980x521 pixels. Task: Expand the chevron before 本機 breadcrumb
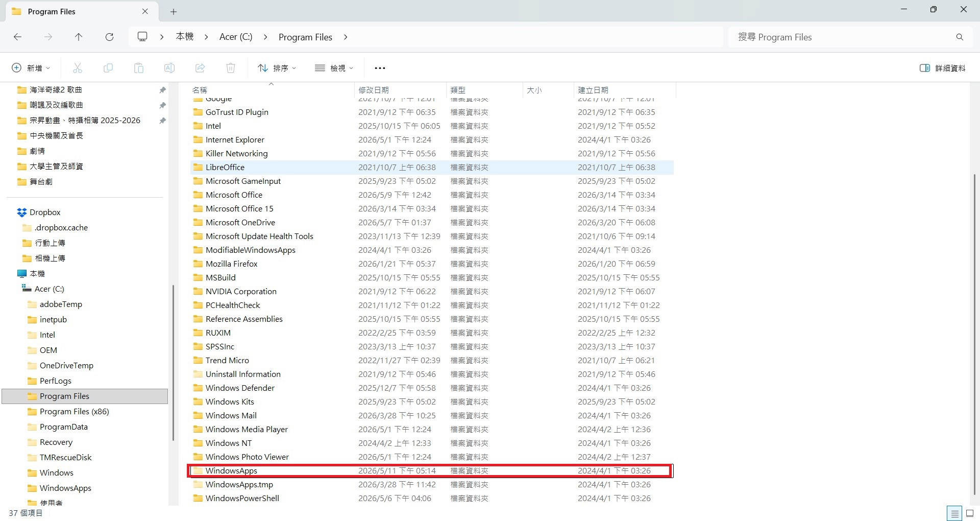pos(162,37)
